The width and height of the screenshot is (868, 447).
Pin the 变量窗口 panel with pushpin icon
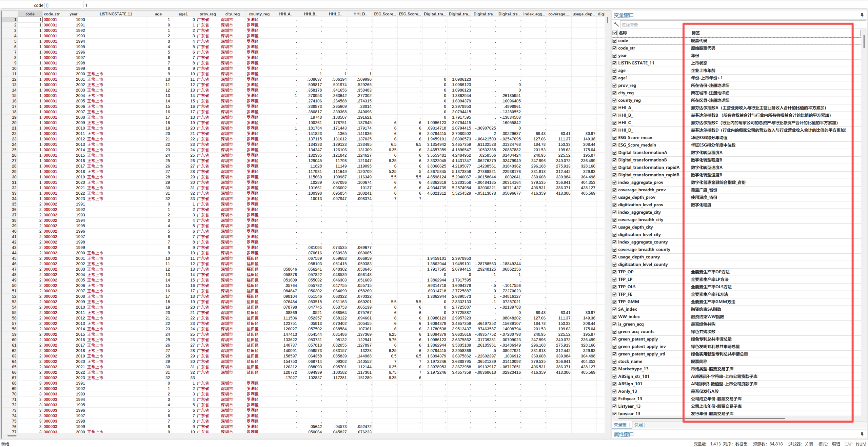[862, 15]
